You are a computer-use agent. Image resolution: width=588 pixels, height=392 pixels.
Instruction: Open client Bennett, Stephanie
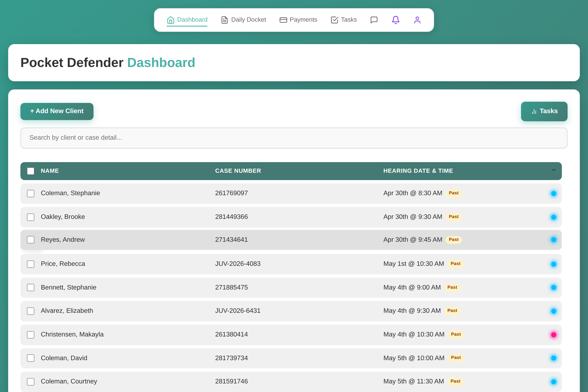point(69,287)
